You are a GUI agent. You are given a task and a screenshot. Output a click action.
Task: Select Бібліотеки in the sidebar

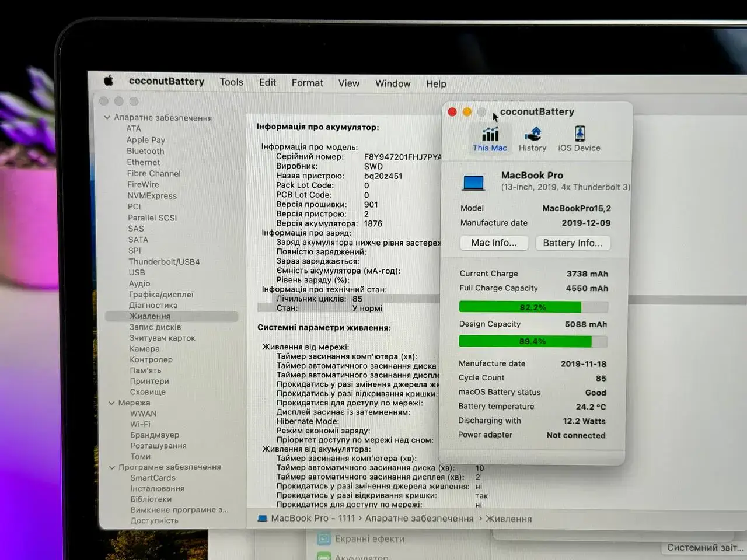point(151,499)
